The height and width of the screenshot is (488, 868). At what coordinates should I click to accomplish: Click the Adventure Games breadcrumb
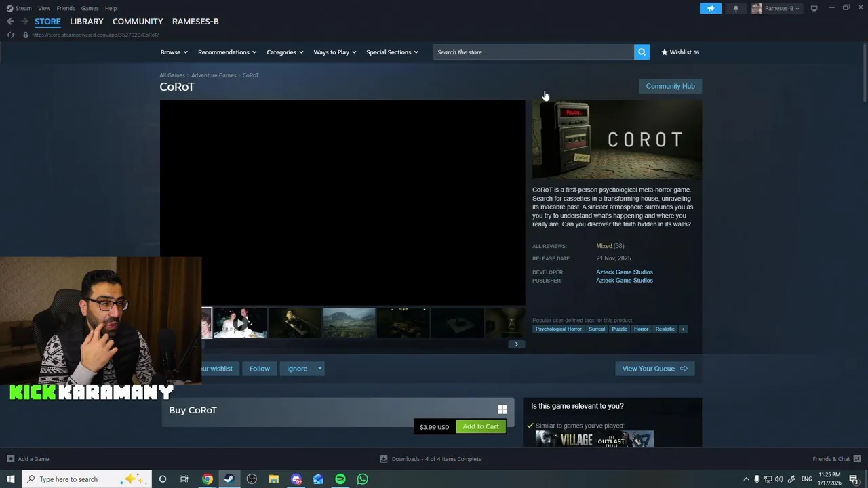click(x=214, y=75)
